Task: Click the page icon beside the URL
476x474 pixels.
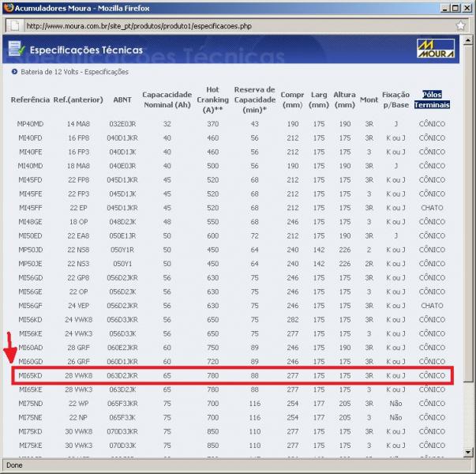Action: 14,26
